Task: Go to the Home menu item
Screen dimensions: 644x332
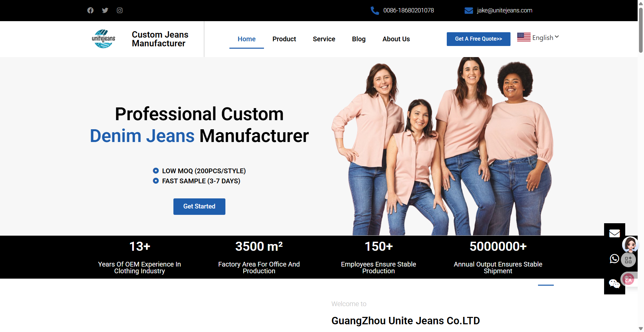Action: pyautogui.click(x=247, y=39)
